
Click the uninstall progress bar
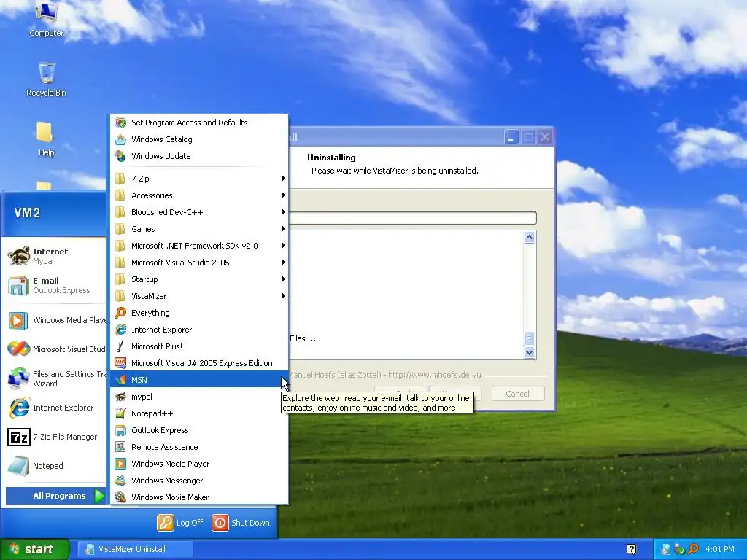coord(413,218)
